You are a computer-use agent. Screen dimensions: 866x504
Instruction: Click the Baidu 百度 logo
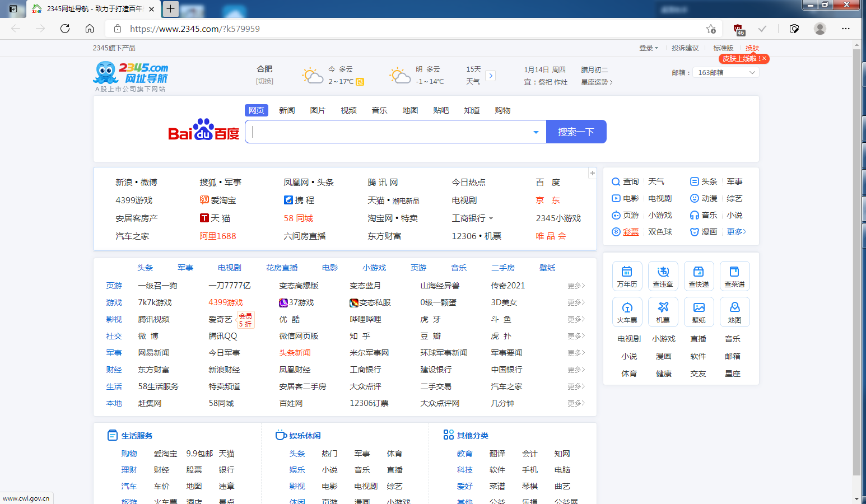[x=203, y=130]
